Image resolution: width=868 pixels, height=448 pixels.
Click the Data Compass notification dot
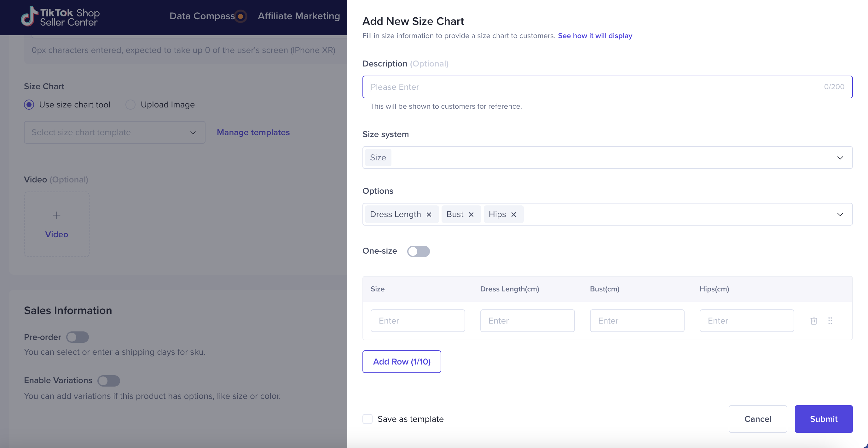point(240,16)
